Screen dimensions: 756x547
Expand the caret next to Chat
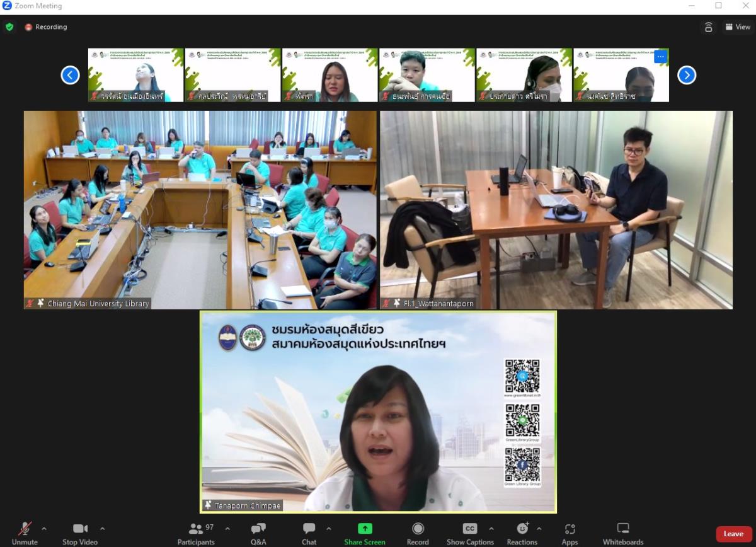pos(329,529)
